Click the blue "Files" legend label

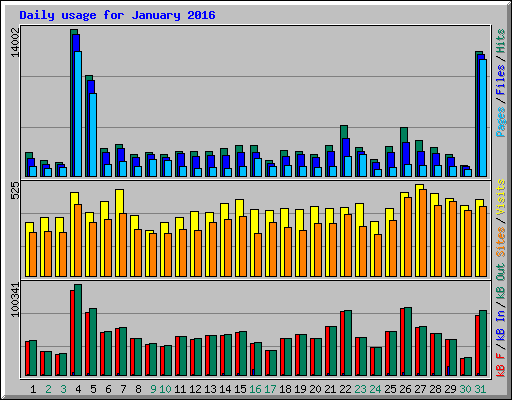tap(500, 80)
